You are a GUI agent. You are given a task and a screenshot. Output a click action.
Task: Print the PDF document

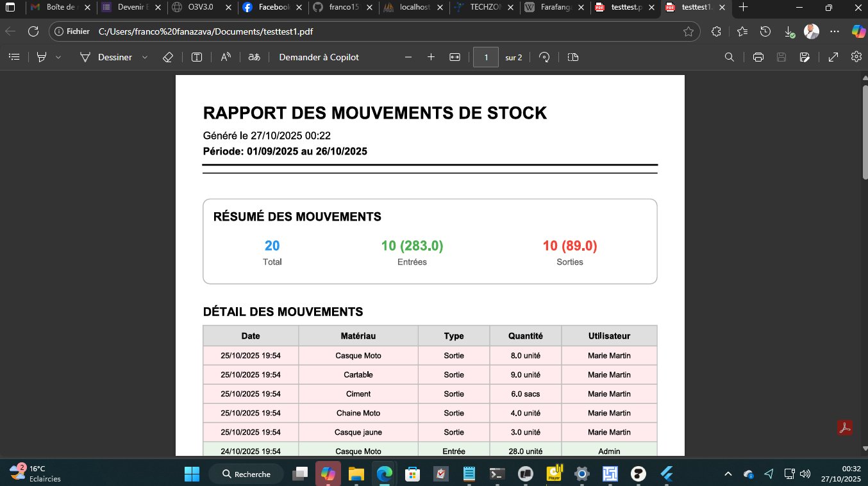pos(758,57)
